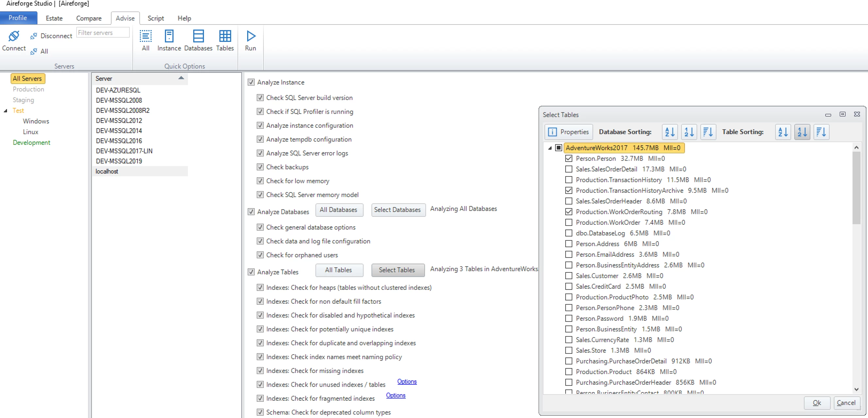Click the Filter servers input field
868x418 pixels.
(103, 33)
